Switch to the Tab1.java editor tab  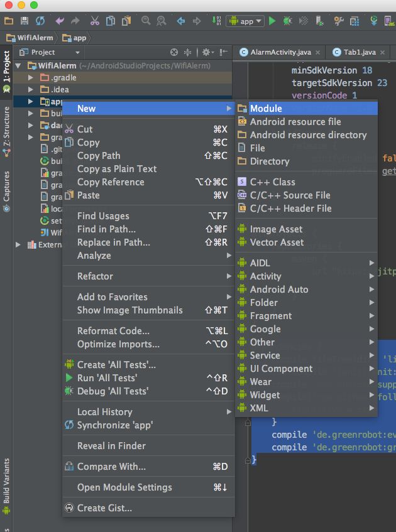[360, 52]
